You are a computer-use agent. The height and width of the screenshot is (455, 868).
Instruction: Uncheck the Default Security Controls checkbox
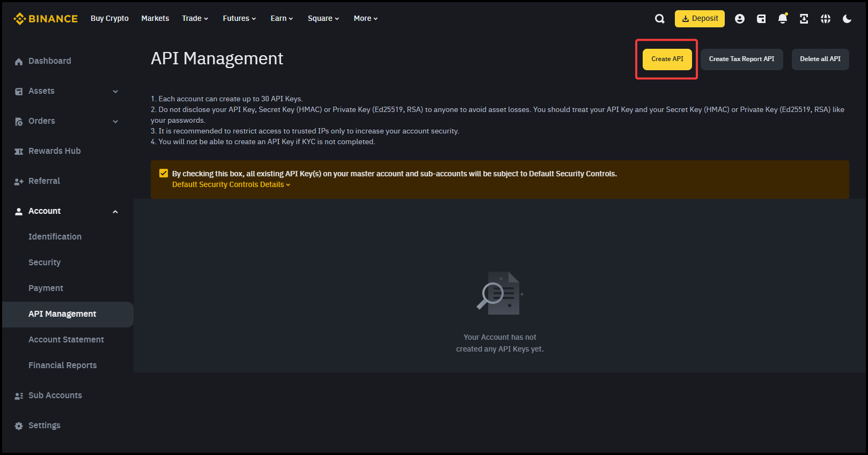point(164,173)
